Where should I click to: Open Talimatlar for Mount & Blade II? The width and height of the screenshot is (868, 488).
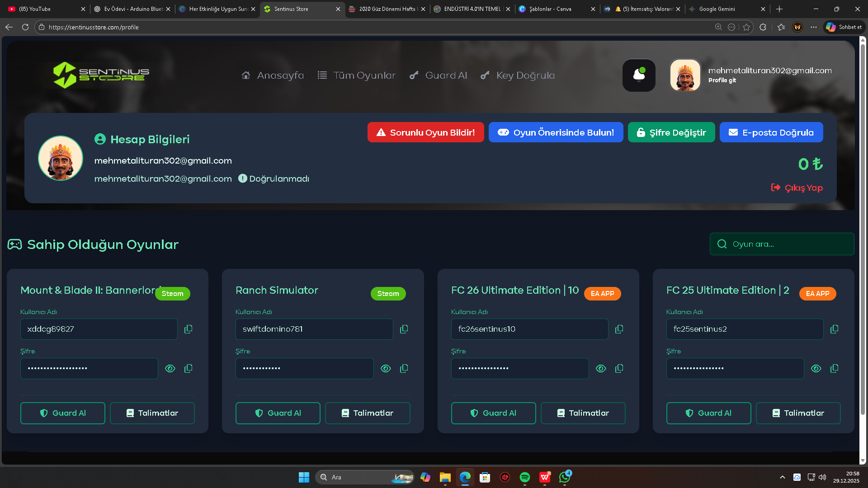pos(152,413)
